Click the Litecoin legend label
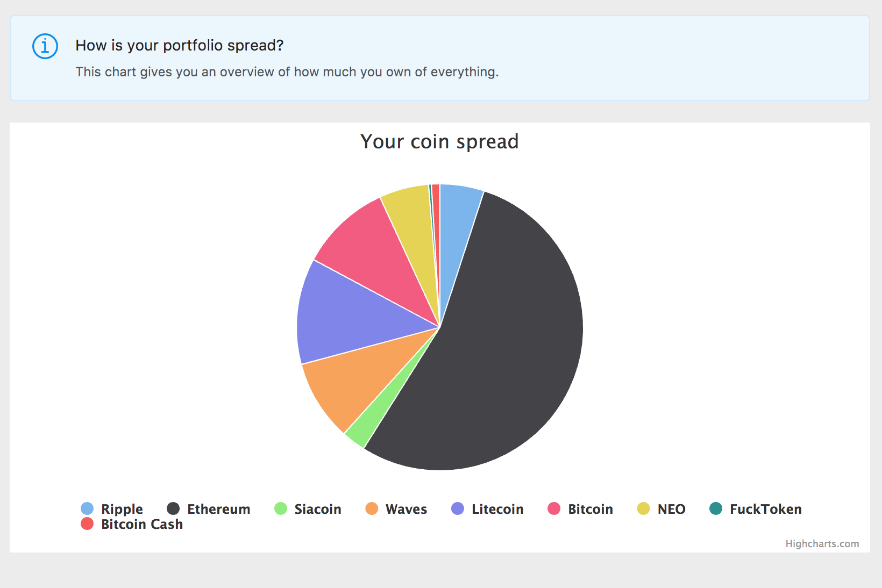The height and width of the screenshot is (588, 882). tap(497, 509)
